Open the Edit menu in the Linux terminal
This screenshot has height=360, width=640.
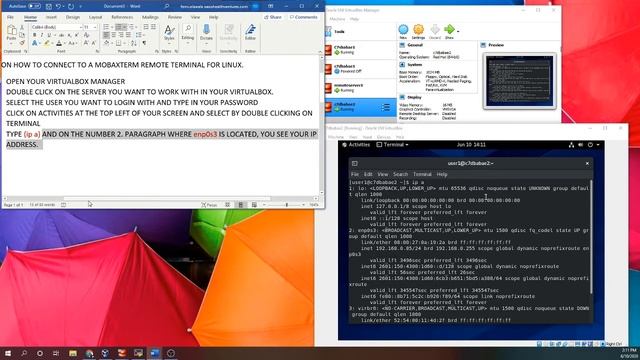[x=368, y=174]
